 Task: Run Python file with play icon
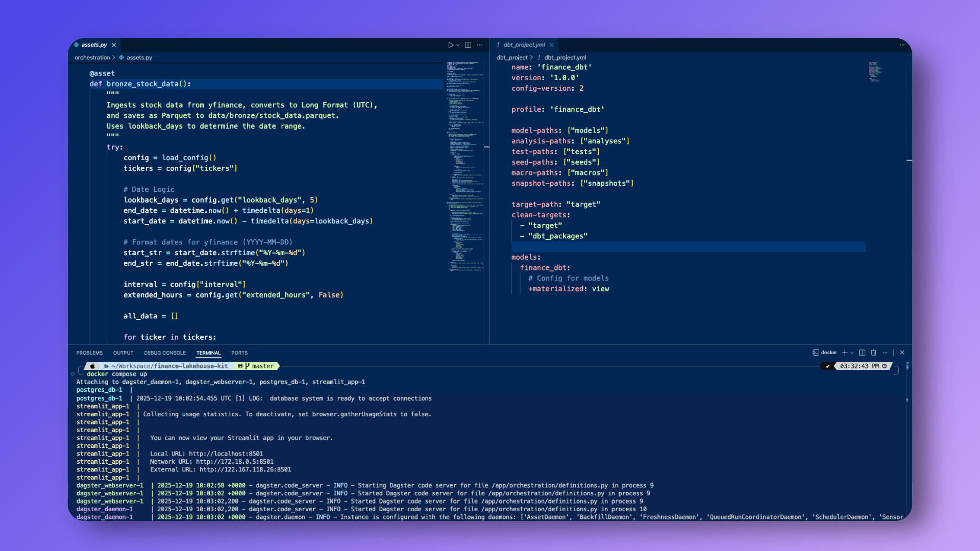pyautogui.click(x=450, y=45)
